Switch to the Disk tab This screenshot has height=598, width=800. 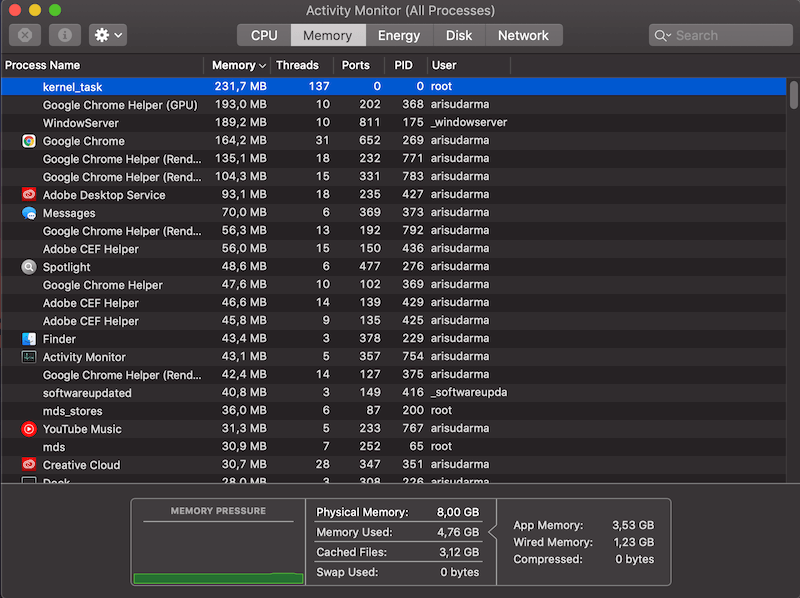tap(459, 35)
